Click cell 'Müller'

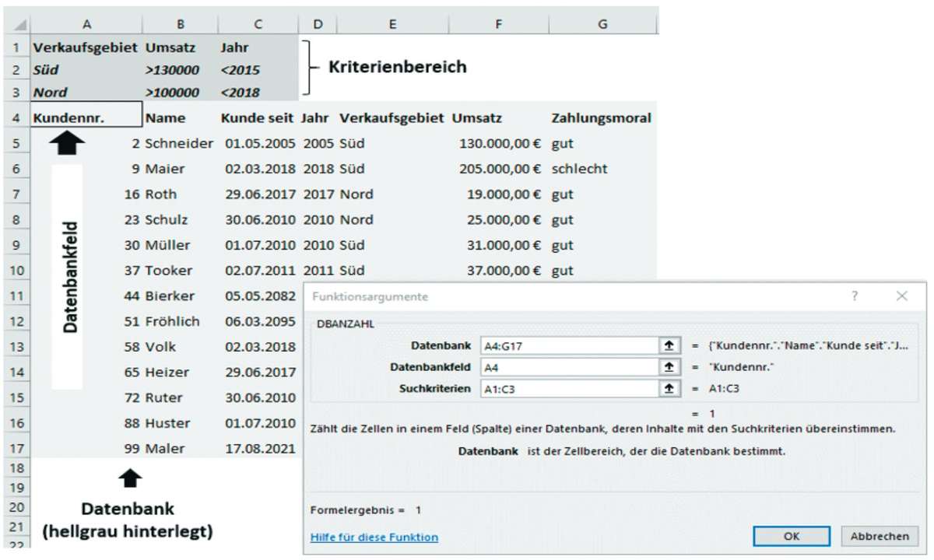181,245
